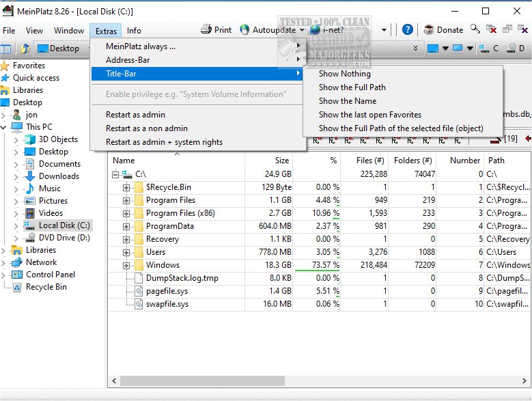
Task: Click the Desktop address toolbar button
Action: [x=58, y=49]
